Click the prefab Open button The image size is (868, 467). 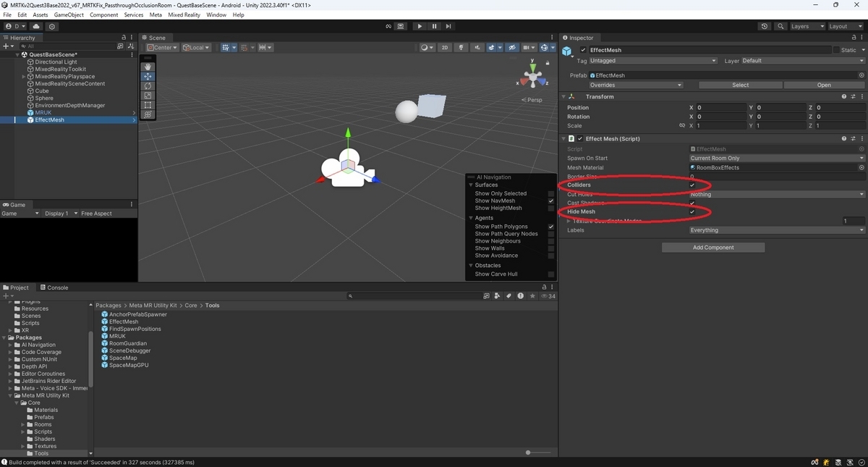[824, 85]
